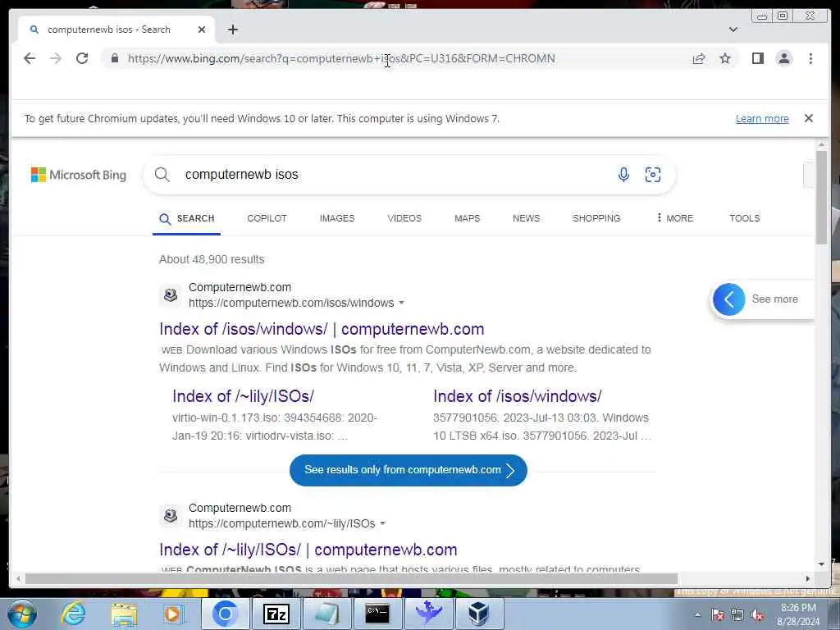Switch to the NEWS tab
840x630 pixels.
click(x=526, y=218)
